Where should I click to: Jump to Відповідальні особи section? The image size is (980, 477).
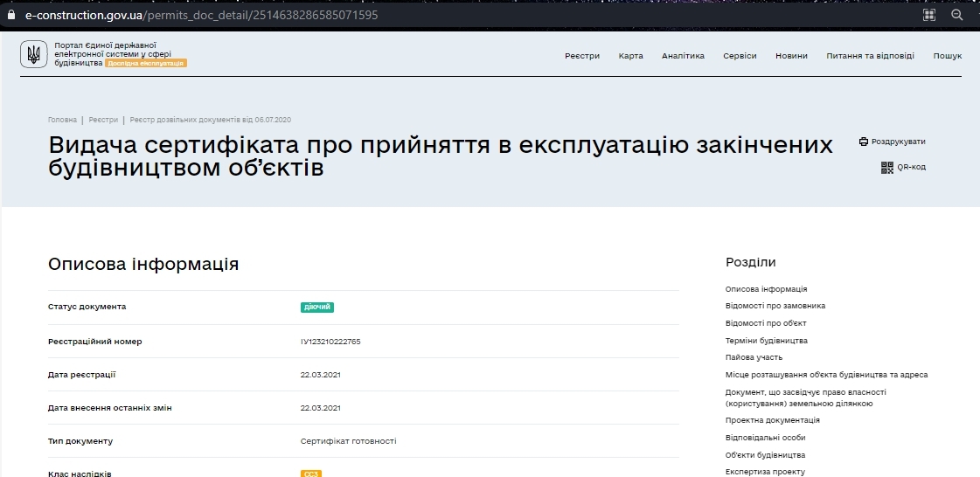tap(766, 438)
